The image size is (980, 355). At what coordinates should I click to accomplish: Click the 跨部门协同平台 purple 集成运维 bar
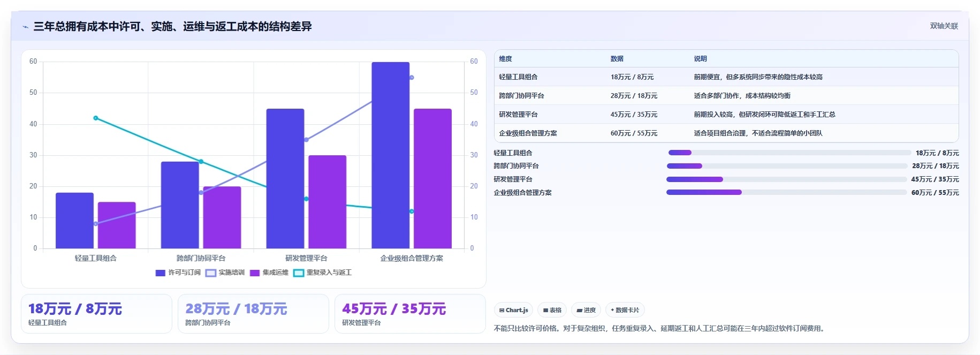[x=222, y=217]
